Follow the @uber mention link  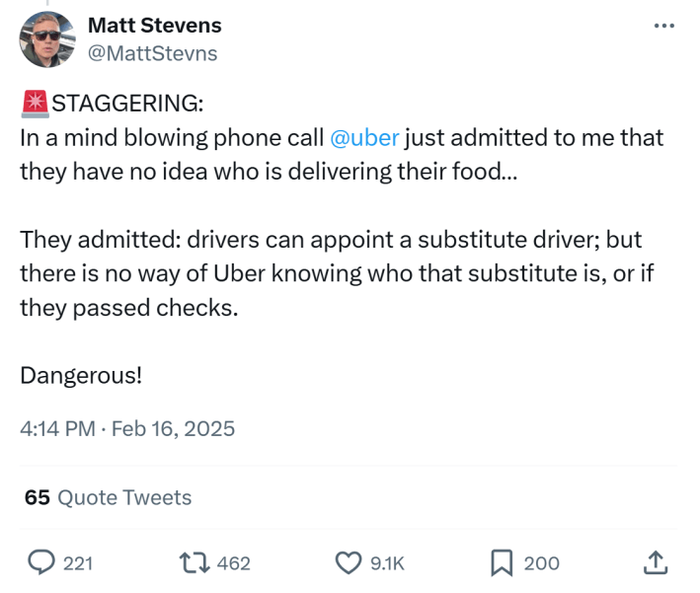coord(361,136)
